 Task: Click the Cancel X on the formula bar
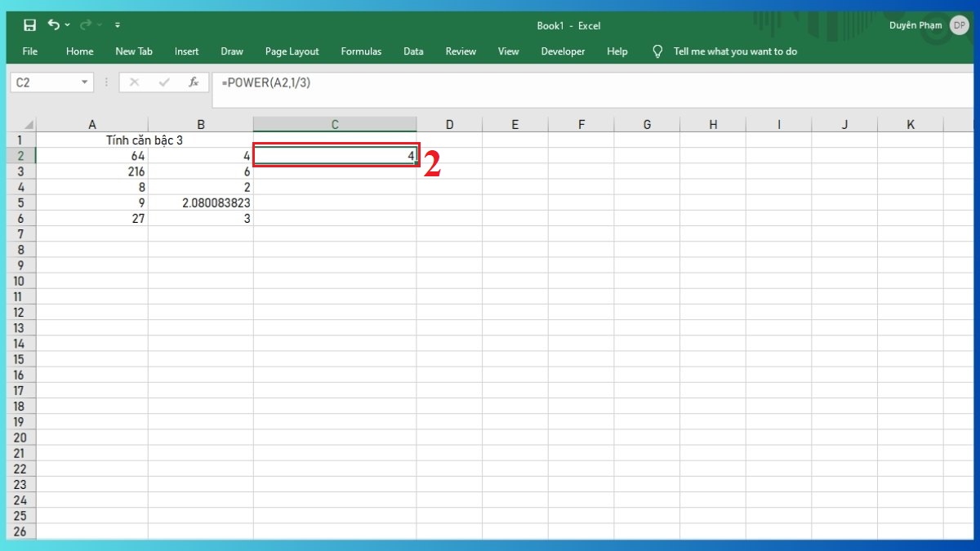136,82
